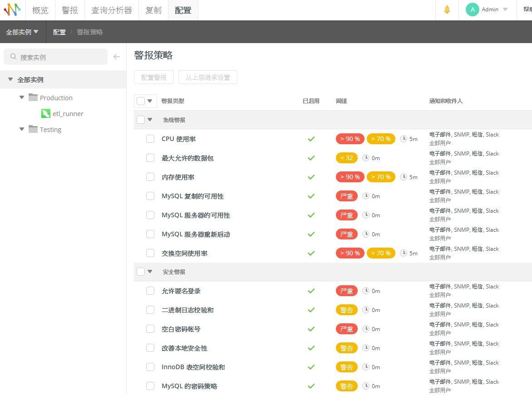The image size is (532, 395).
Task: Click the clock icon in 内存使用率 row
Action: pyautogui.click(x=404, y=177)
